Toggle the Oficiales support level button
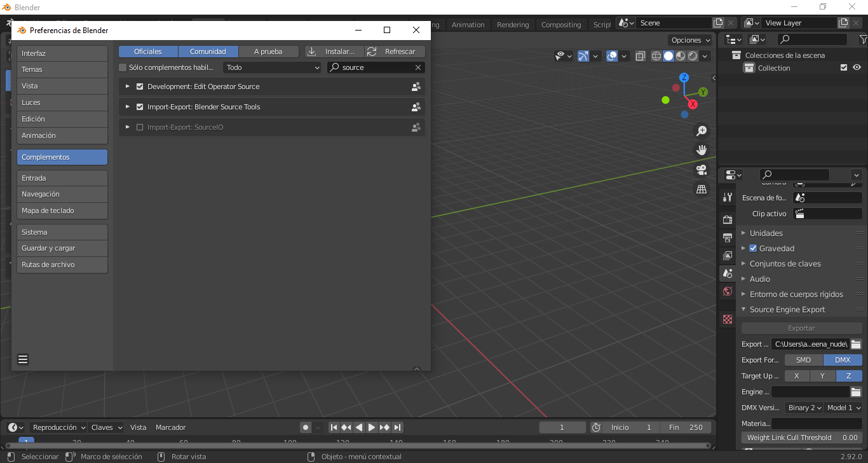868x463 pixels. tap(148, 52)
